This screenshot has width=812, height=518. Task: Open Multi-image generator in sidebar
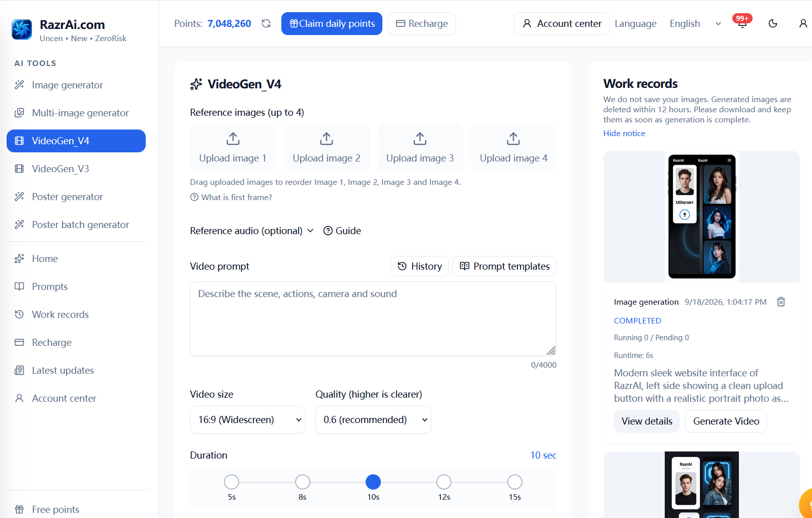coord(76,113)
